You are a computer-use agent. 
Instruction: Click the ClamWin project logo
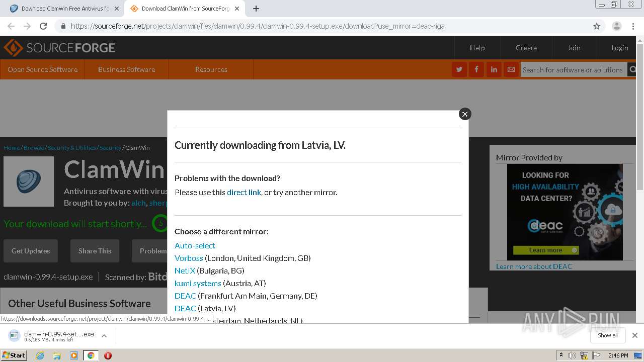[x=29, y=182]
